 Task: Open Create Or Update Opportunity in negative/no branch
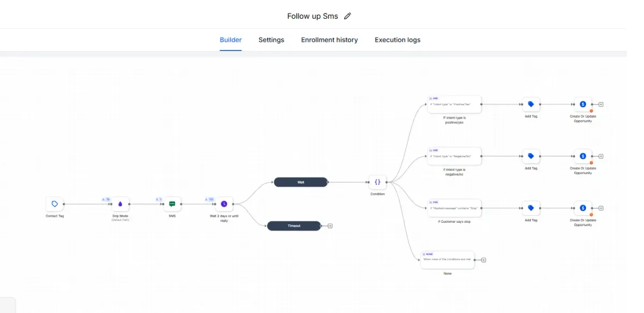click(583, 156)
